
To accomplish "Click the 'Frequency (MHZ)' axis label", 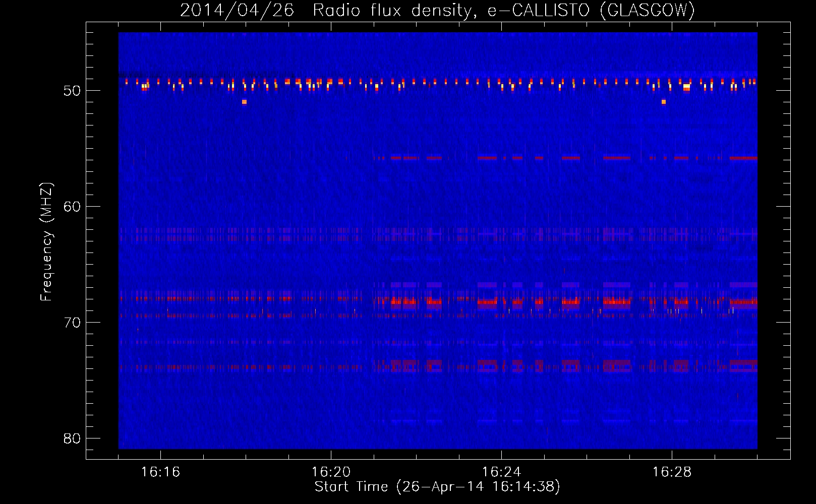I will pos(46,242).
